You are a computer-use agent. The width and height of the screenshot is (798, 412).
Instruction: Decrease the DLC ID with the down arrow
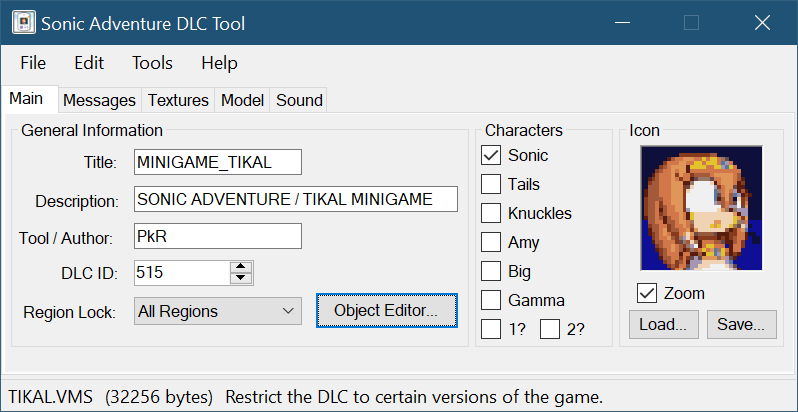point(241,277)
